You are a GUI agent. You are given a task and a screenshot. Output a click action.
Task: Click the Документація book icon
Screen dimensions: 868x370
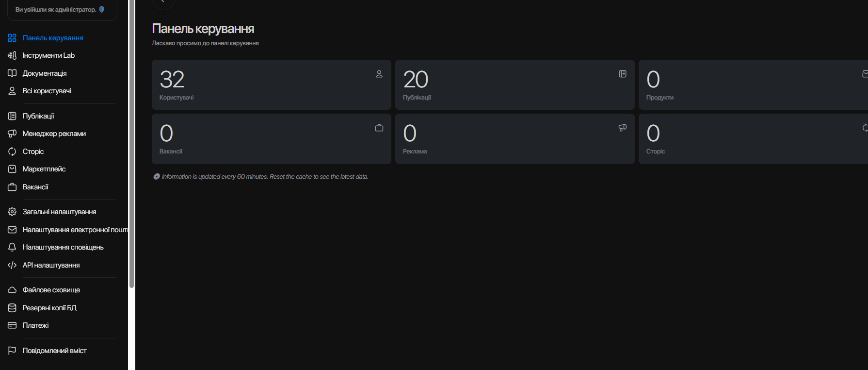tap(12, 73)
